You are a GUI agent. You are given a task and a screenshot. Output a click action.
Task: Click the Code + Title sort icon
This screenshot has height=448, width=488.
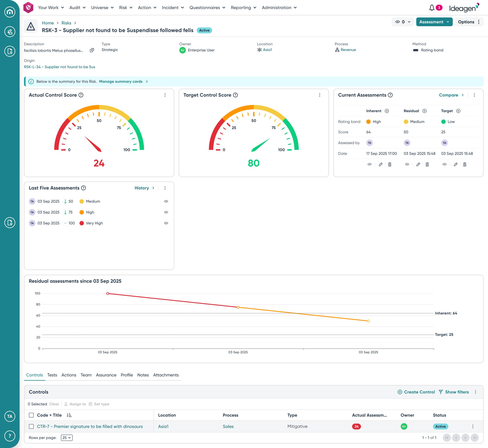[69, 415]
